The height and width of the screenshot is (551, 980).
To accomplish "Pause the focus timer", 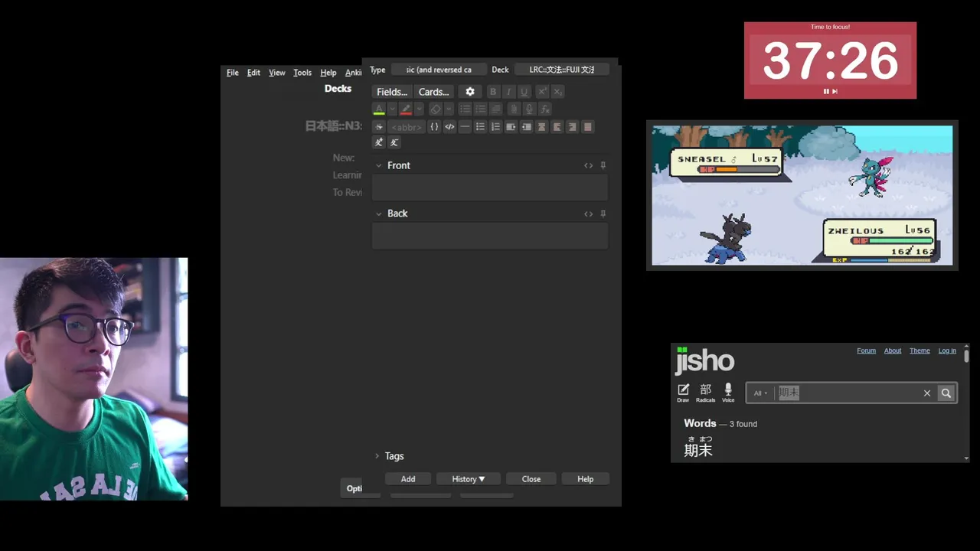I will pyautogui.click(x=826, y=91).
